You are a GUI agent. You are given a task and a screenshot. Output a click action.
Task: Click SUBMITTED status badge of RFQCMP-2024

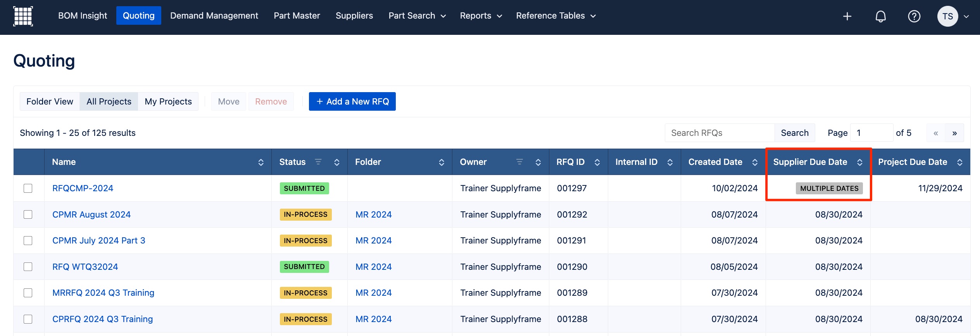(304, 189)
